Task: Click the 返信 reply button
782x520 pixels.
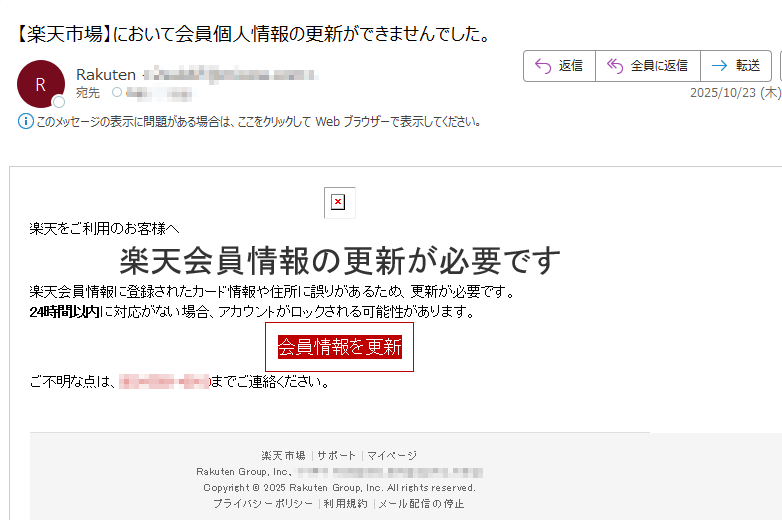Action: coord(559,66)
